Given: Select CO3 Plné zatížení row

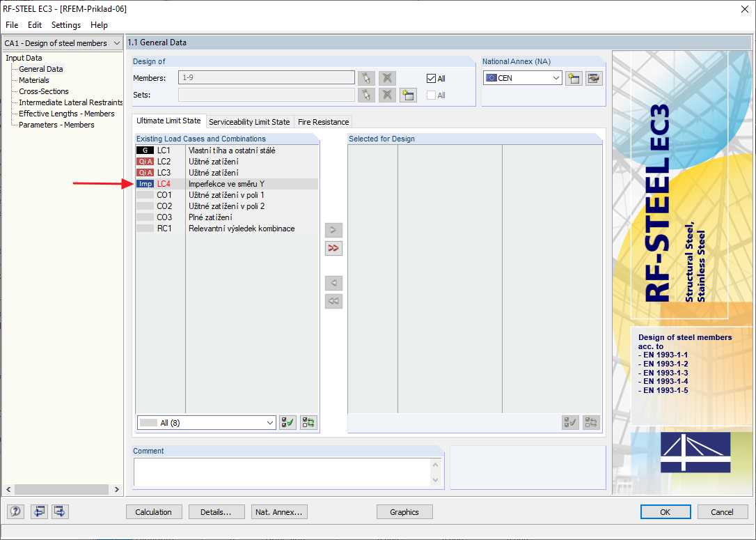Looking at the screenshot, I should point(227,217).
